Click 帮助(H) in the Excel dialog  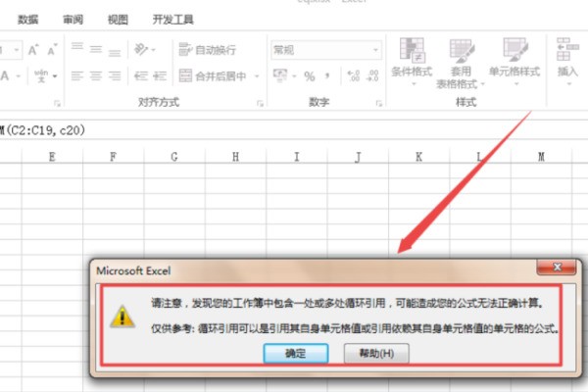pyautogui.click(x=376, y=353)
